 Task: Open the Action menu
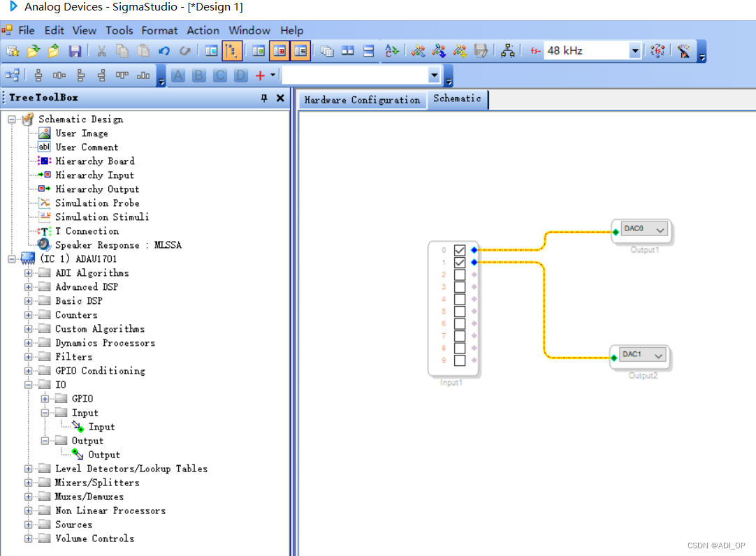pyautogui.click(x=203, y=30)
